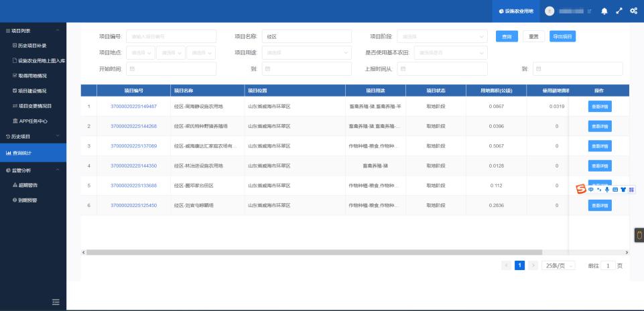The height and width of the screenshot is (311, 644).
Task: Click the sidebar collapse icon at bottom left
Action: (x=56, y=302)
